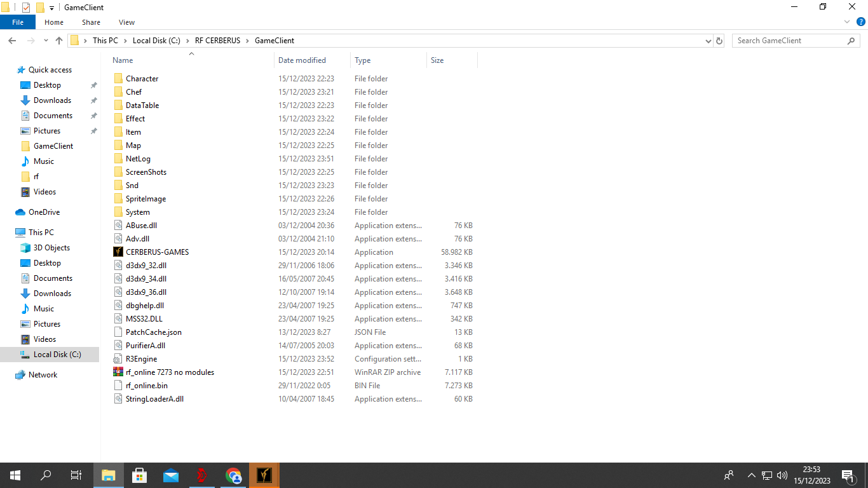Click the R3Engine configuration file icon
Screen dimensions: 868x488
pos(118,359)
